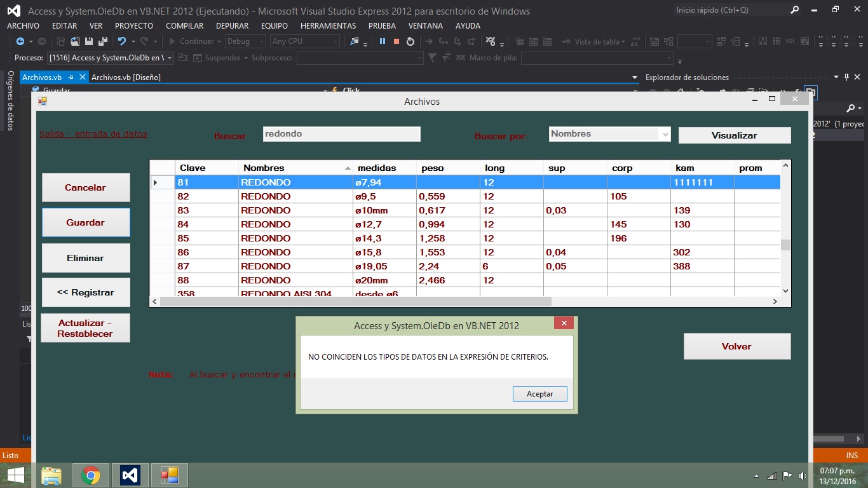Click the grid's horizontal scrollbar thumb

point(356,301)
